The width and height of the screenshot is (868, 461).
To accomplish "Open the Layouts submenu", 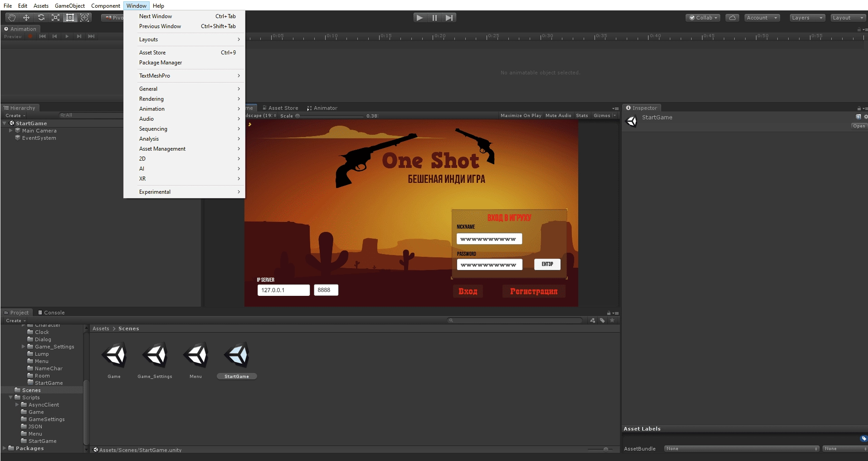I will click(184, 39).
